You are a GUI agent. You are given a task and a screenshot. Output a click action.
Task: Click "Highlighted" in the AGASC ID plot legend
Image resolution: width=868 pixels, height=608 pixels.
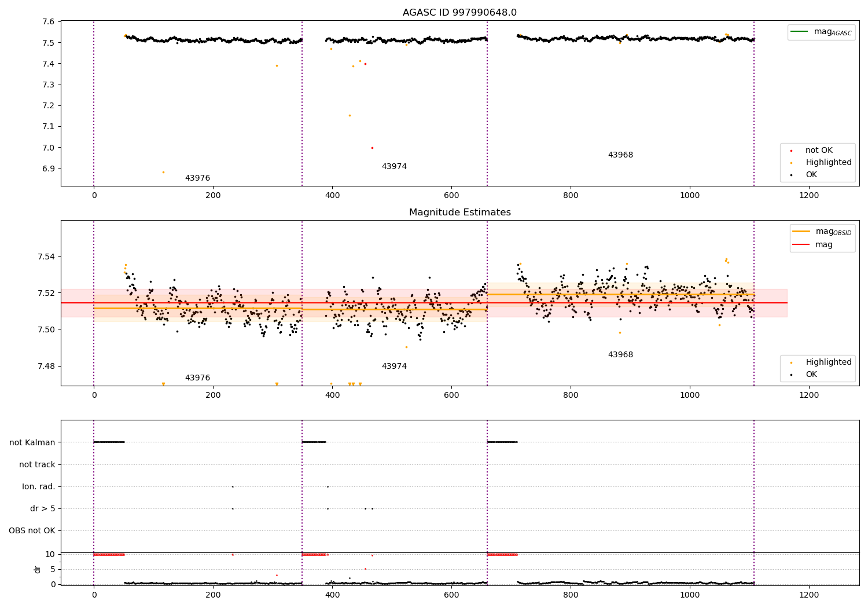pos(829,163)
